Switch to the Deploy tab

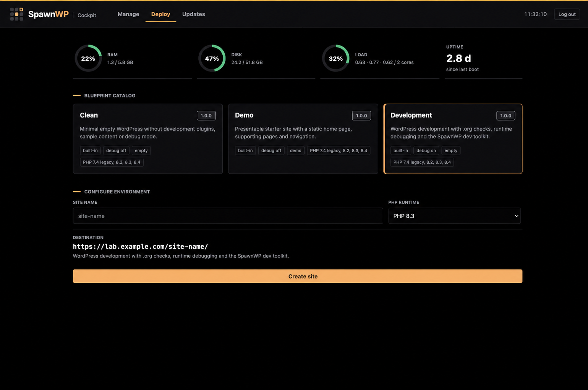[x=160, y=14]
